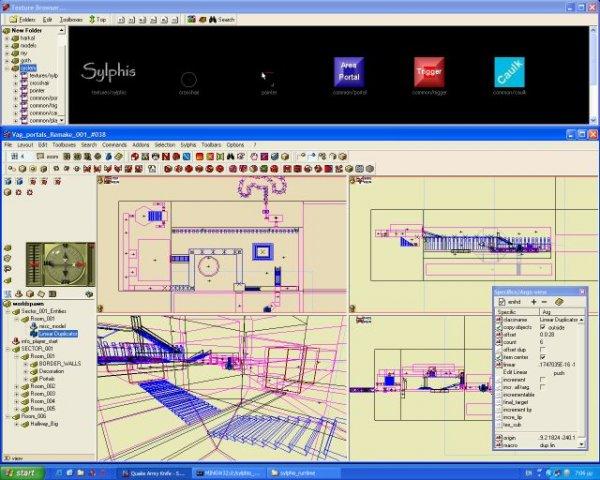Toggle the copy objects checkbox
The height and width of the screenshot is (480, 600).
543,327
